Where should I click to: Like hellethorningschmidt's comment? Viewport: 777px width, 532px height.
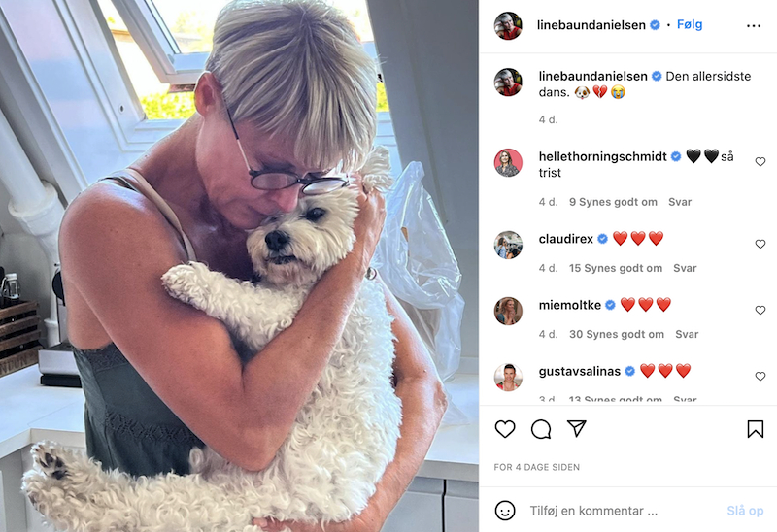760,162
